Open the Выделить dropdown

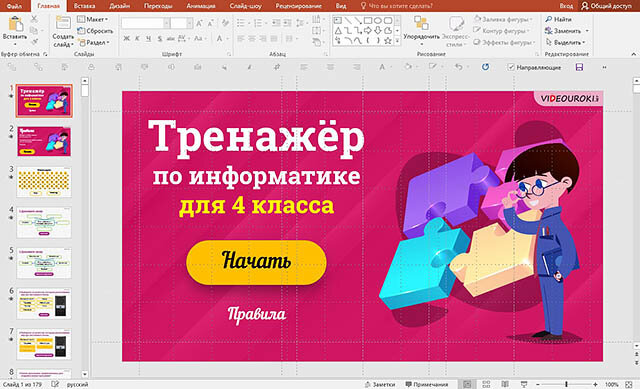(x=565, y=42)
